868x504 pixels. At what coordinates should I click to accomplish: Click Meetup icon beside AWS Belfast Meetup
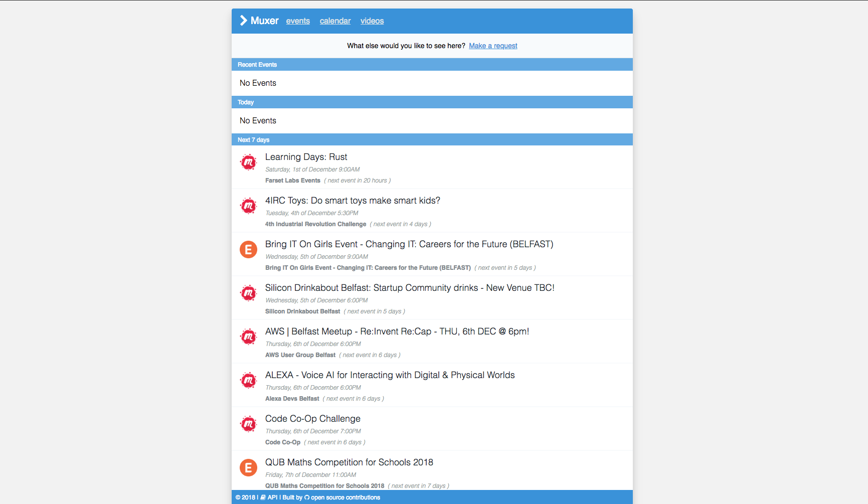pyautogui.click(x=248, y=337)
